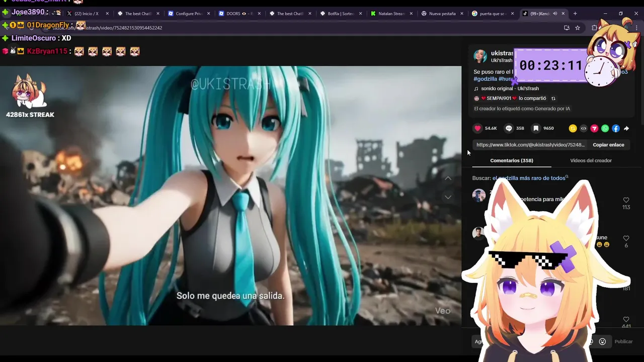Click the '9650' saves count
This screenshot has height=362, width=644.
(548, 128)
